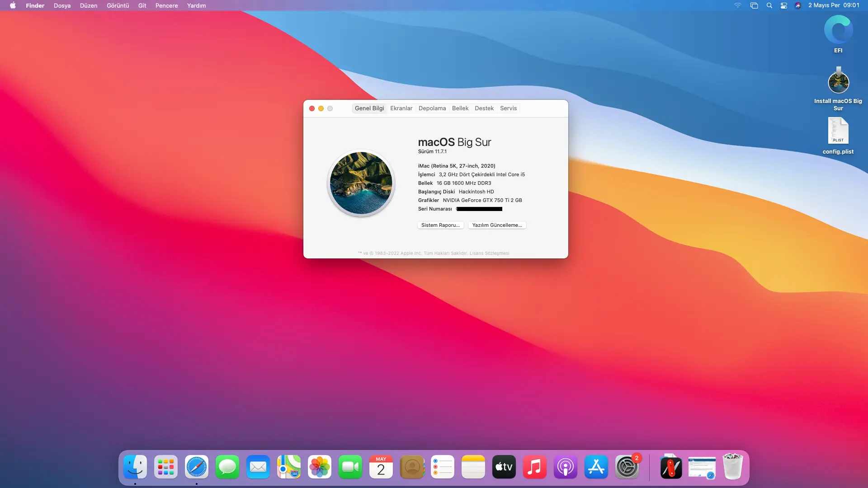Click the 3,2 GHz Intel Core i5 text
This screenshot has height=488, width=868.
[482, 174]
